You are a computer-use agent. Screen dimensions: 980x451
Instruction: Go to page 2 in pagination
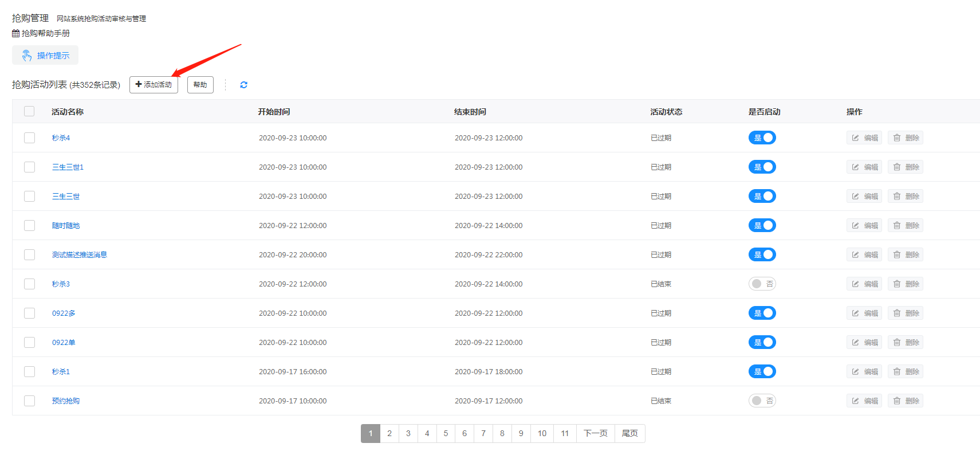pyautogui.click(x=389, y=434)
